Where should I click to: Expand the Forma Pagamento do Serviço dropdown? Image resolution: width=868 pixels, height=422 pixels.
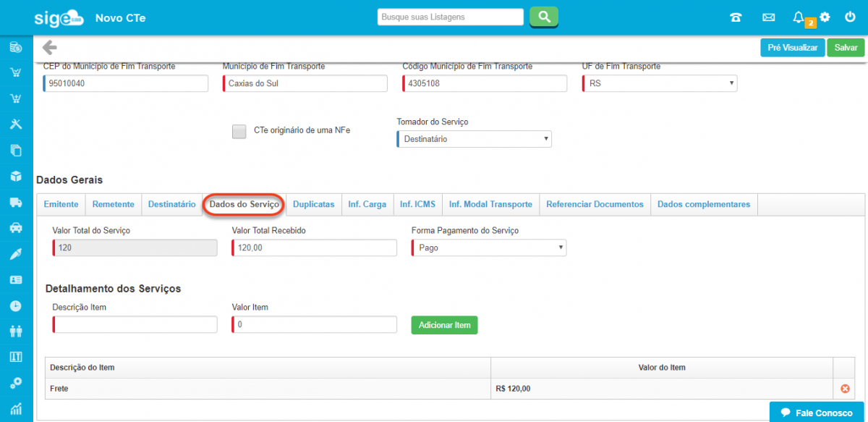pos(488,248)
